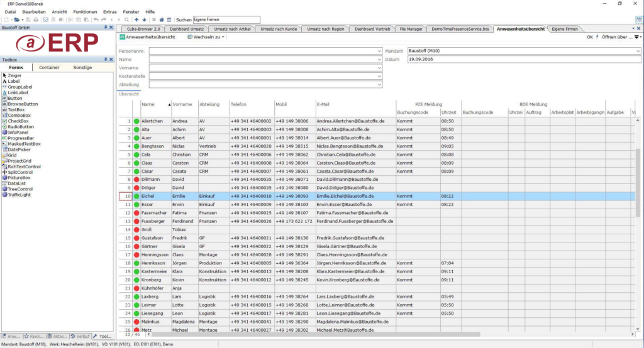Viewport: 644px width, 348px height.
Task: Switch to the Dashboard Vertrieb tab
Action: (372, 29)
